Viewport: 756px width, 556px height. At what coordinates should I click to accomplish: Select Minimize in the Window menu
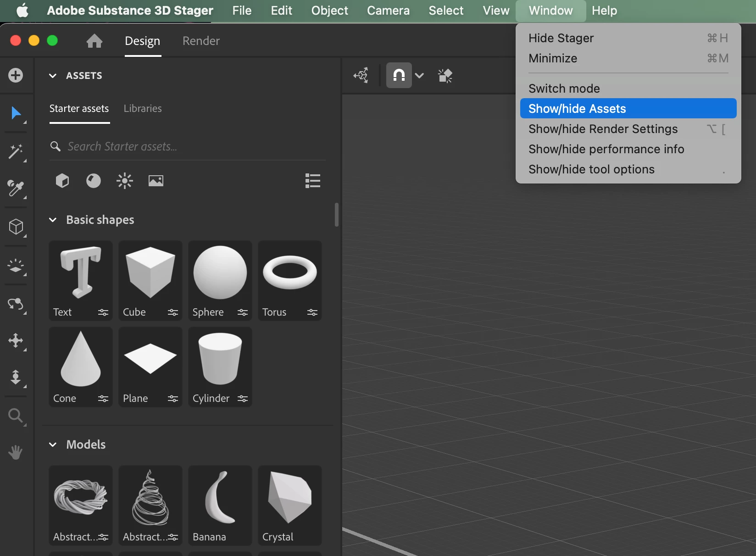point(628,58)
